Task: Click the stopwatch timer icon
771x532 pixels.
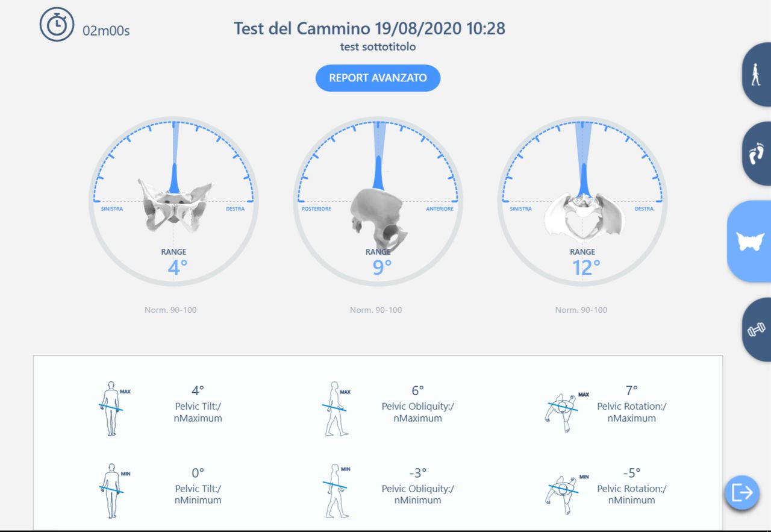Action: point(57,24)
